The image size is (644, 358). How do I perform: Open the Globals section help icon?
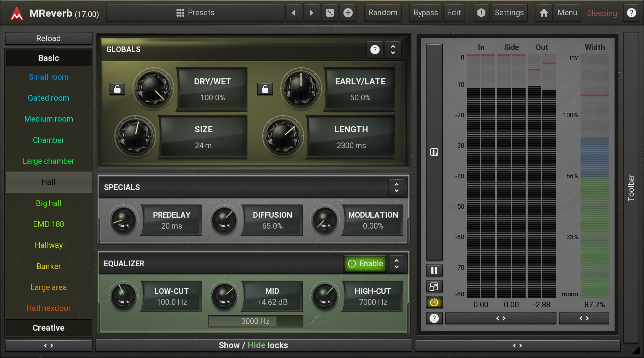(x=375, y=50)
